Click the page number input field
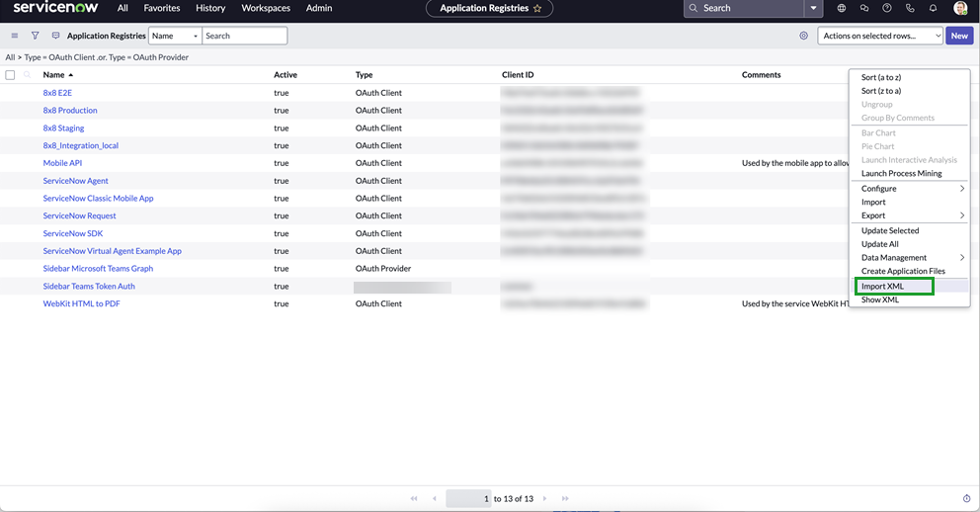 click(x=468, y=498)
